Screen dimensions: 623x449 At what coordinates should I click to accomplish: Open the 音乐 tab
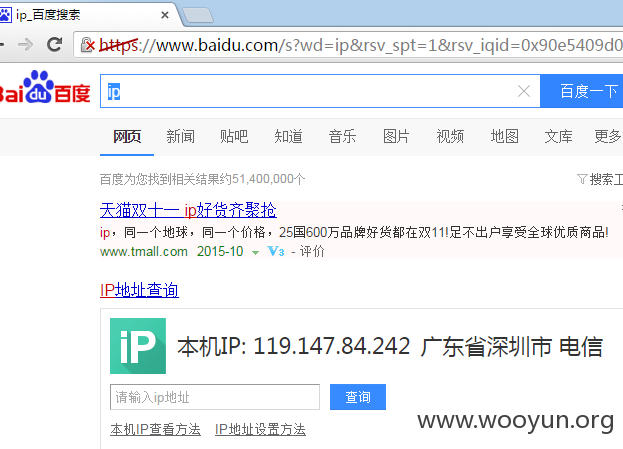pos(342,137)
